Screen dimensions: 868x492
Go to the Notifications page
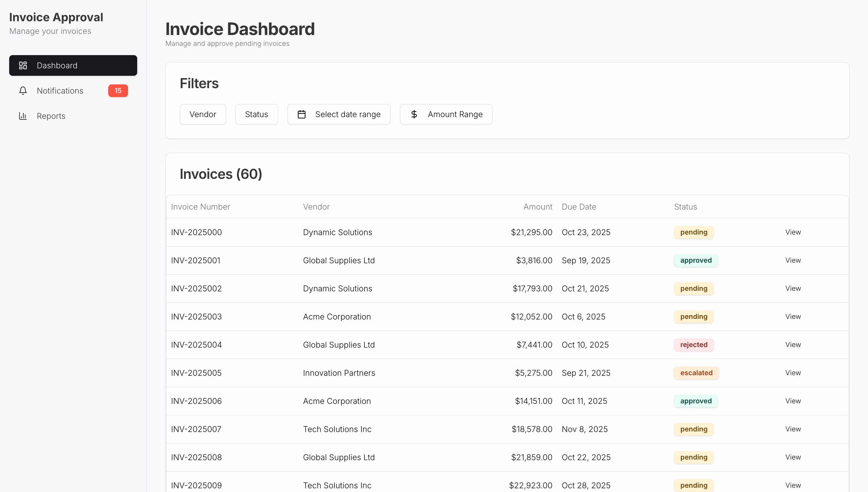60,90
